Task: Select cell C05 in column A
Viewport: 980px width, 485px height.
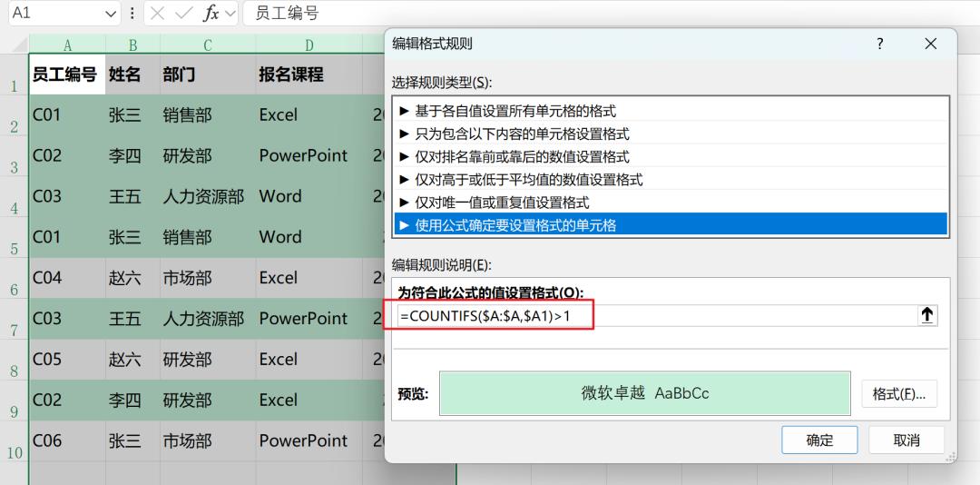Action: (67, 360)
